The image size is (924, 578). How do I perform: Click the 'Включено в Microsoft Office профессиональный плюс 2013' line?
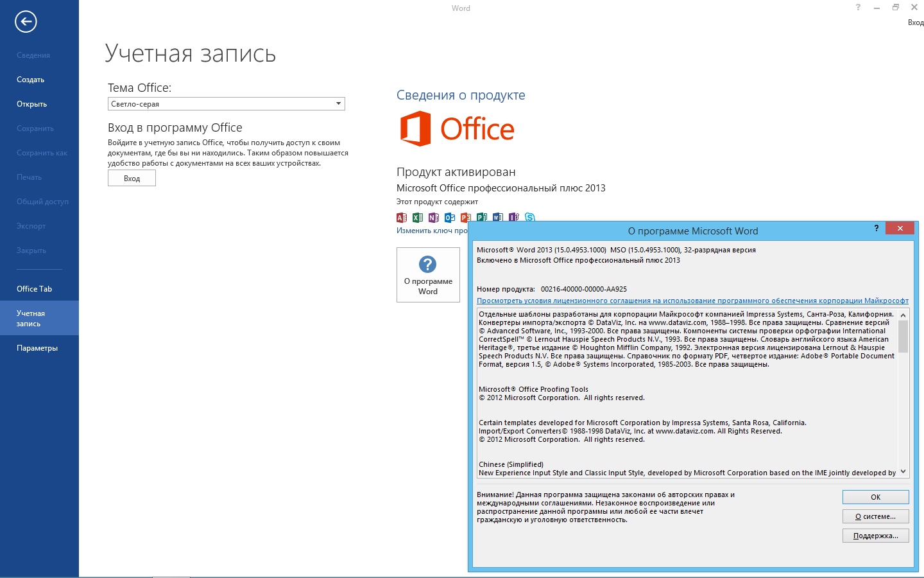[578, 260]
